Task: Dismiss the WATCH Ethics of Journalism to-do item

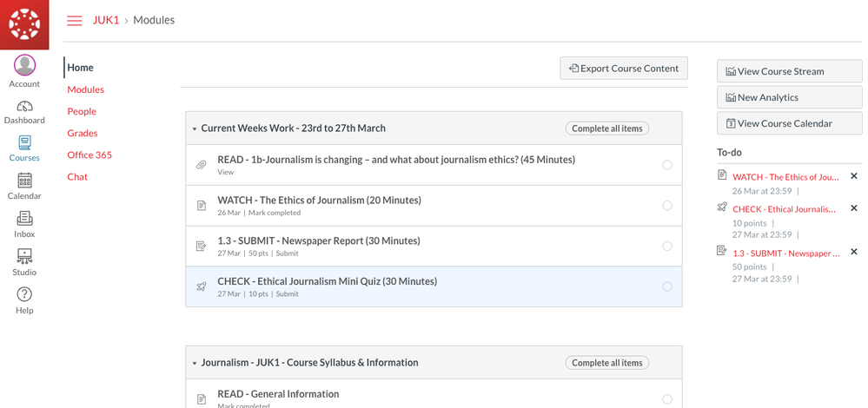Action: (853, 176)
